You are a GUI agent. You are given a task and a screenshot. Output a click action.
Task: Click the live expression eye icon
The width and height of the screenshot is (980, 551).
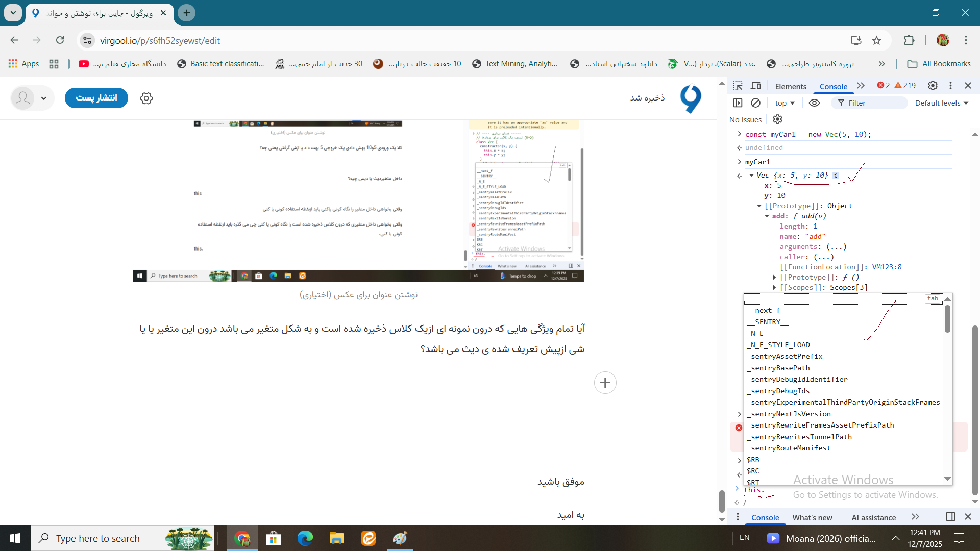pos(814,103)
